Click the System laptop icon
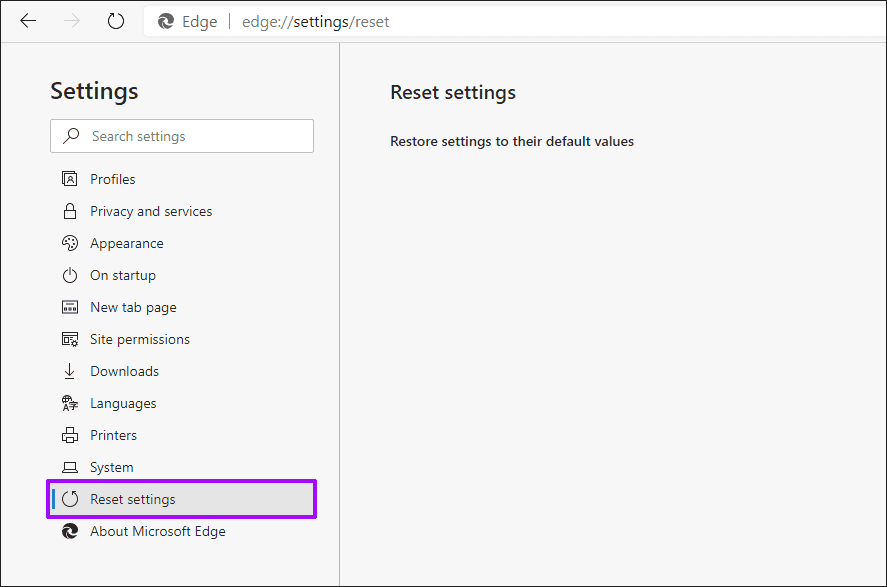The width and height of the screenshot is (887, 587). click(70, 468)
